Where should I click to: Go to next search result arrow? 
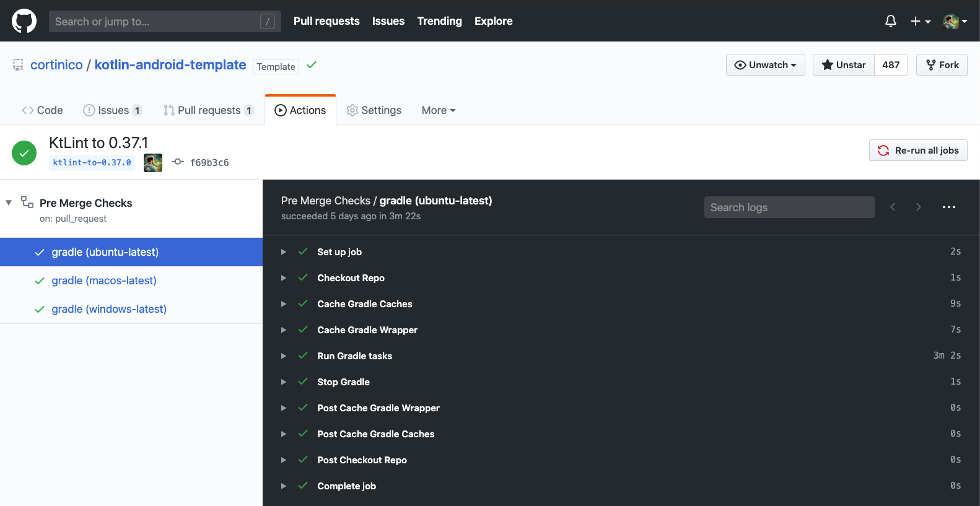(x=919, y=207)
